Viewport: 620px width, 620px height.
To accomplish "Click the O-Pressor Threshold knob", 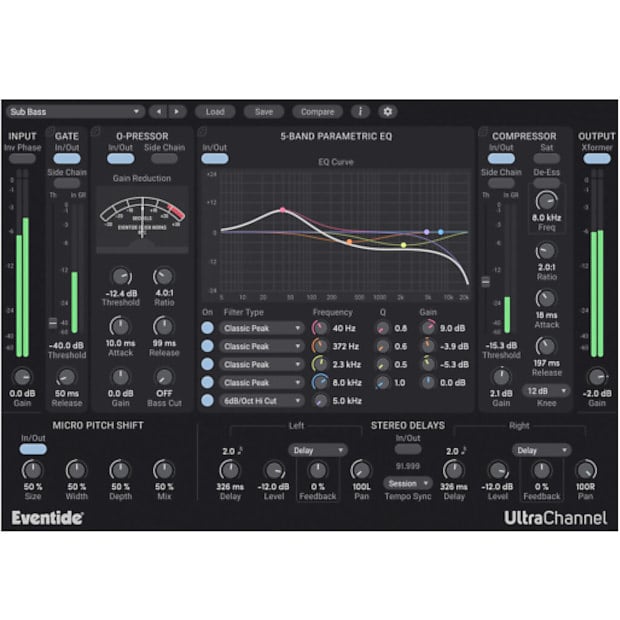I will coord(121,277).
